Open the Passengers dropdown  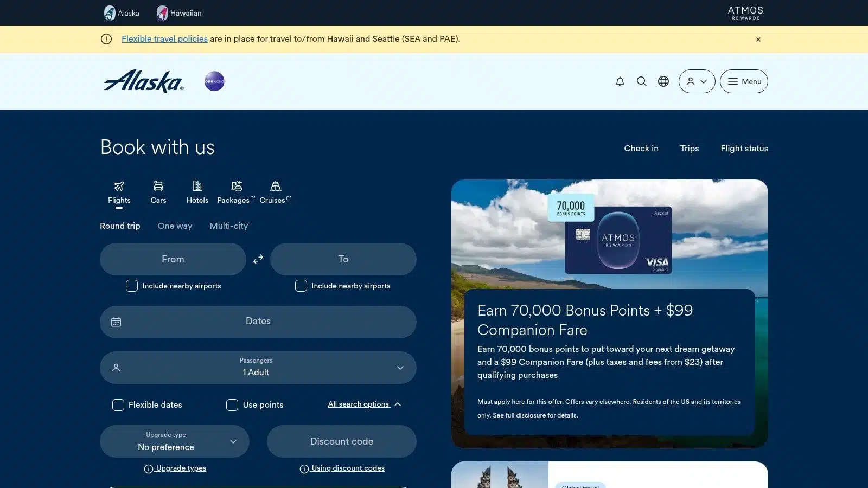(x=258, y=368)
